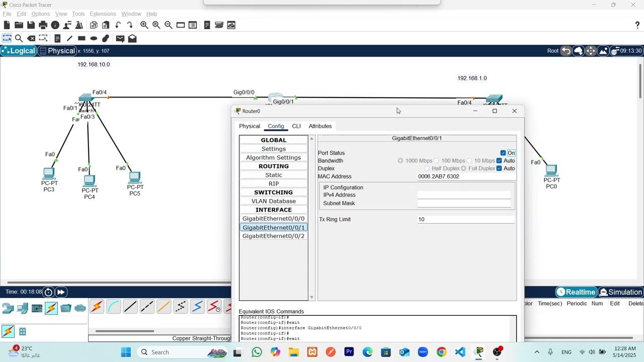Image resolution: width=644 pixels, height=362 pixels.
Task: Click the Tx Ring Limit field
Action: click(x=466, y=219)
